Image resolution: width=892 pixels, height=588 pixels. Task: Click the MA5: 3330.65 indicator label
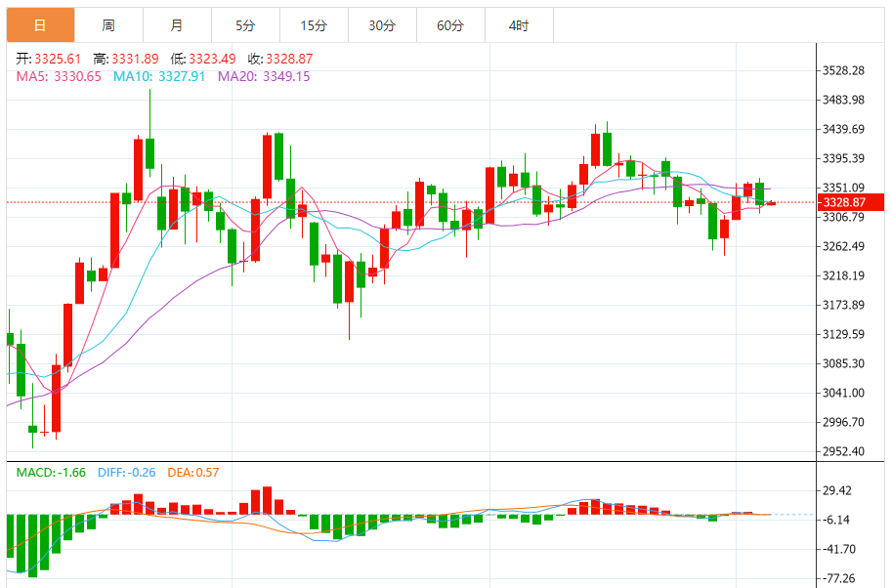59,76
